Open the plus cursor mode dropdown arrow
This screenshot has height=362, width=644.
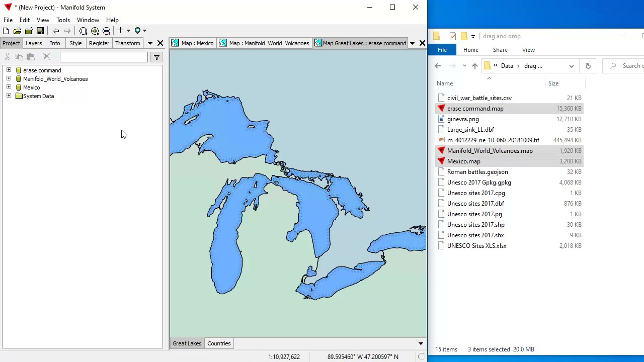(x=128, y=31)
